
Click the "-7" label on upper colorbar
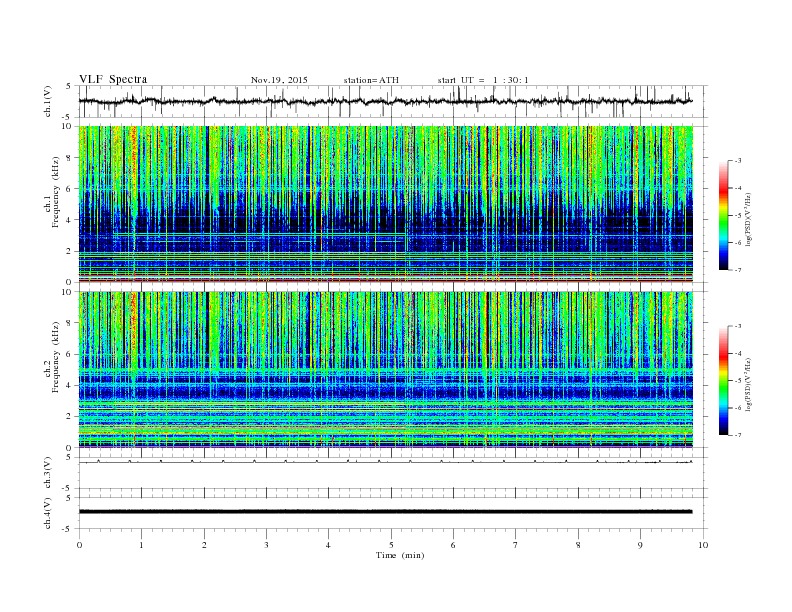738,270
